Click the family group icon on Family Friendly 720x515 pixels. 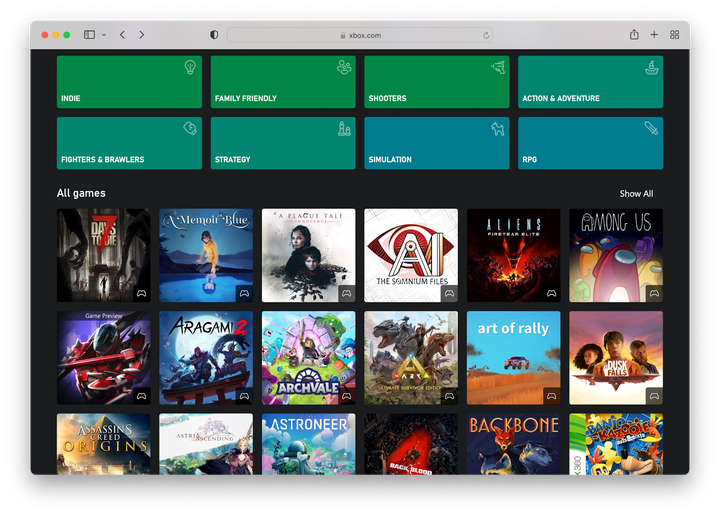[x=344, y=67]
